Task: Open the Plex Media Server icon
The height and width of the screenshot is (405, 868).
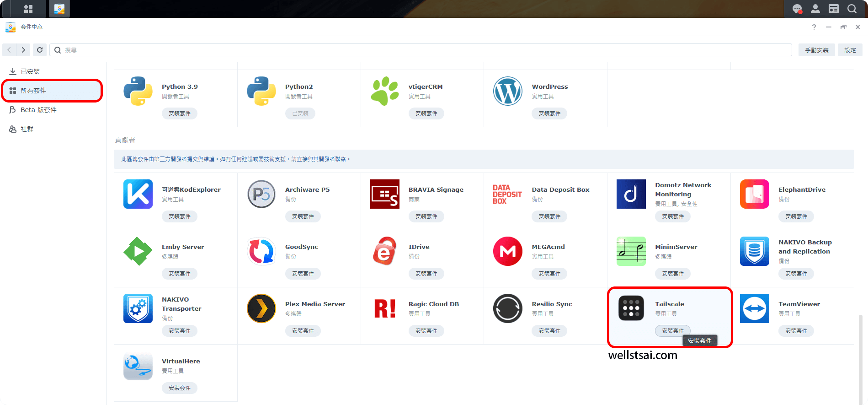Action: tap(261, 308)
